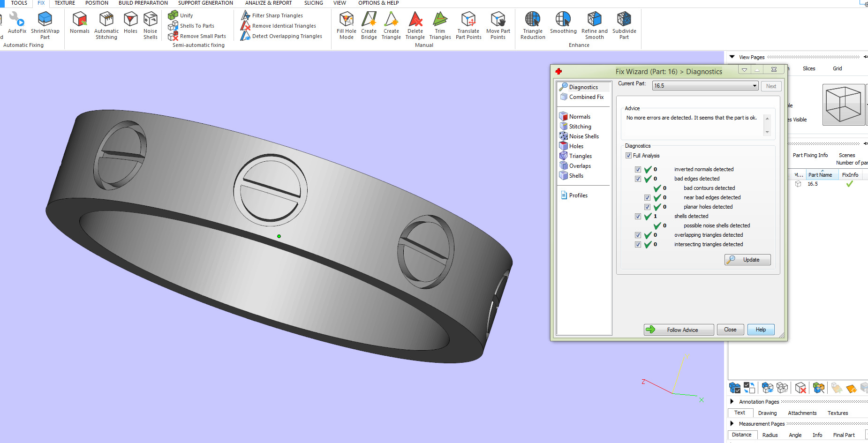
Task: Open the Profiles page in Fix Wizard
Action: 574,195
